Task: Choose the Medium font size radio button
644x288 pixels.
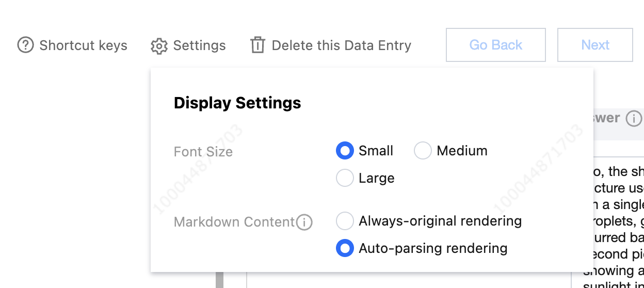Action: tap(423, 151)
